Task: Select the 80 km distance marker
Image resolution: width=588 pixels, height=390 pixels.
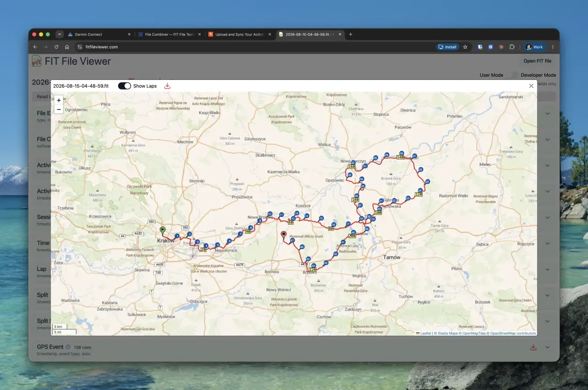Action: (x=331, y=228)
